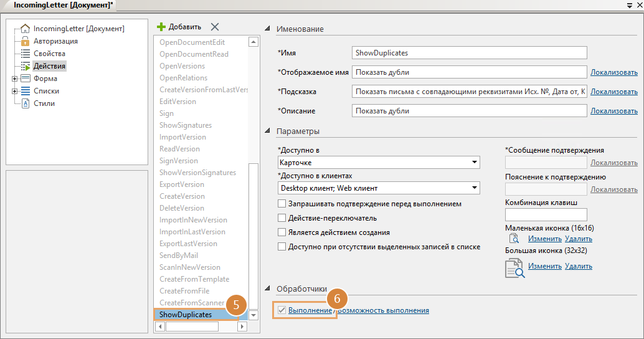Viewport: 644px width, 339px height.
Task: Click the Комбинация клавиш input field
Action: [546, 214]
